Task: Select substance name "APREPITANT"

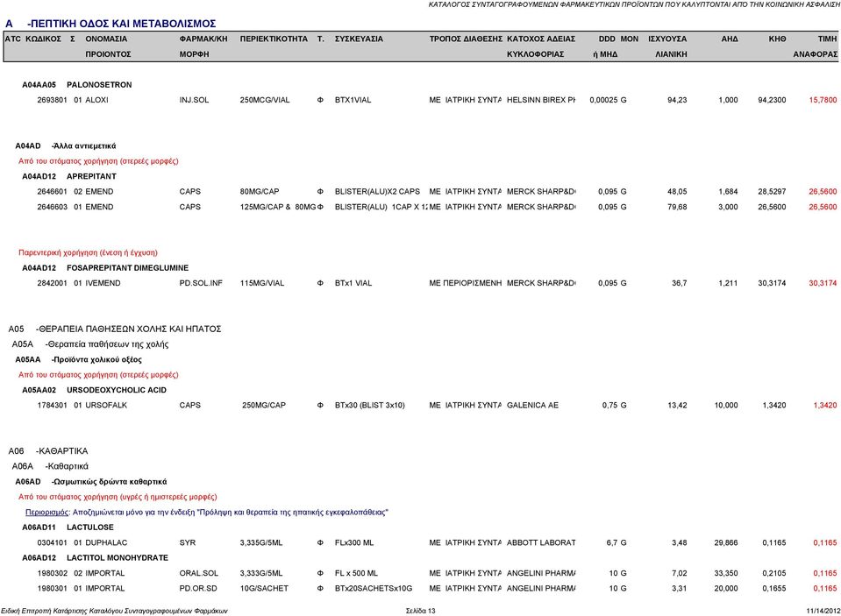Action: (91, 176)
